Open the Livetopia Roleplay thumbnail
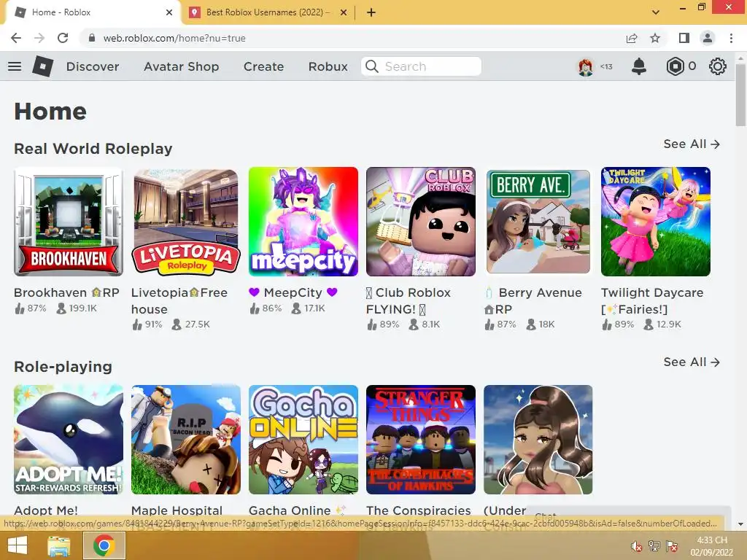 click(x=186, y=222)
